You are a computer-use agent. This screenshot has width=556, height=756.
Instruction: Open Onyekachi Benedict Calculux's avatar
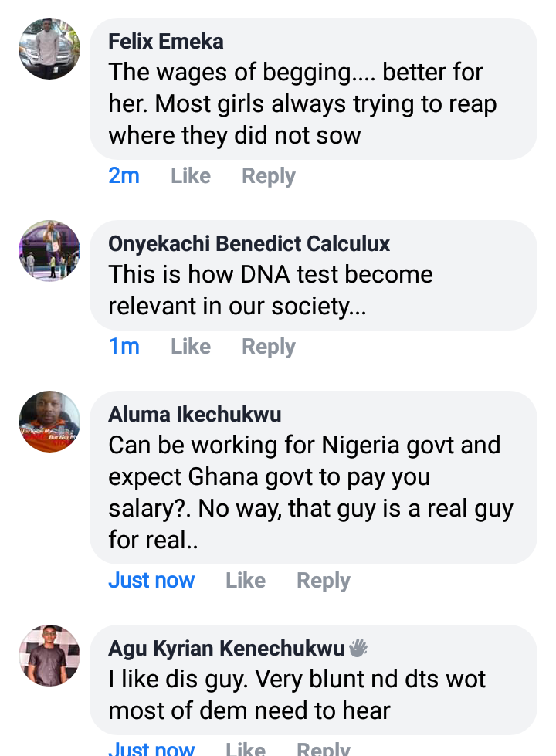[49, 251]
